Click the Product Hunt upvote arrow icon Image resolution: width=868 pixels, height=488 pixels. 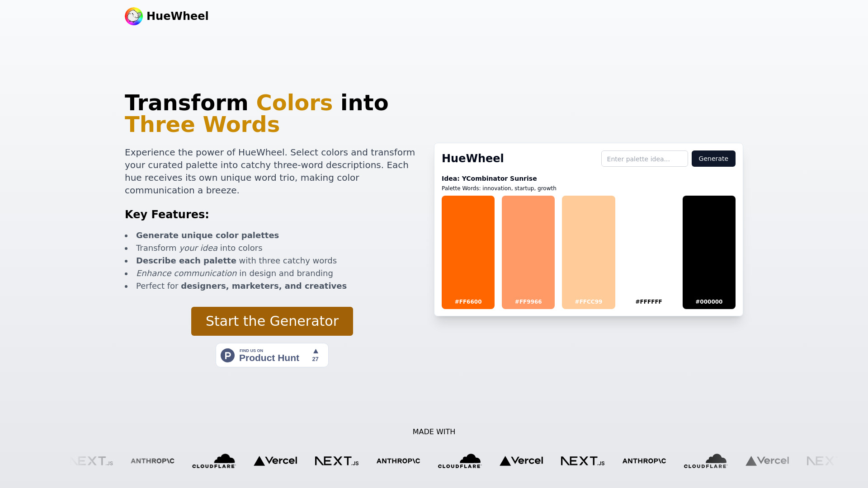(316, 351)
